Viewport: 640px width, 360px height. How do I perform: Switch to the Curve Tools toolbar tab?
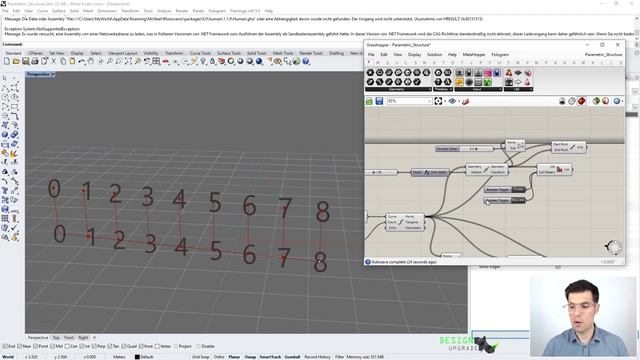pos(200,53)
